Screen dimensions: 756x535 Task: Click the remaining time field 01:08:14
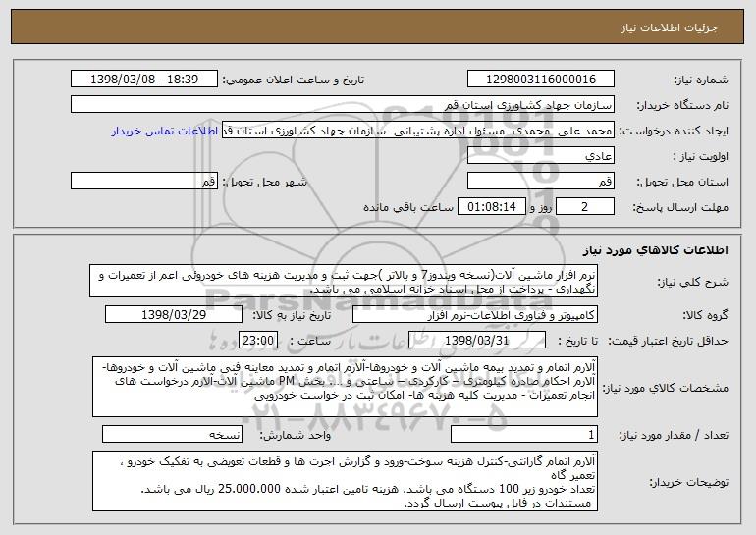(491, 207)
